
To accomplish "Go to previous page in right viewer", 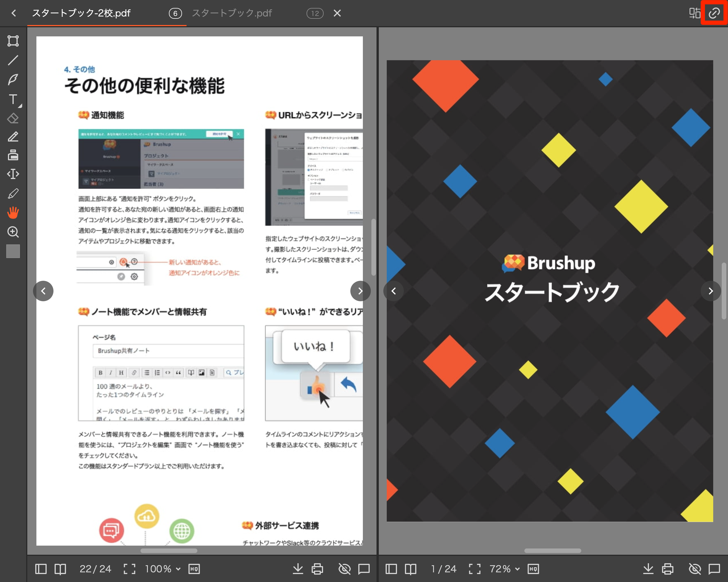I will tap(393, 291).
